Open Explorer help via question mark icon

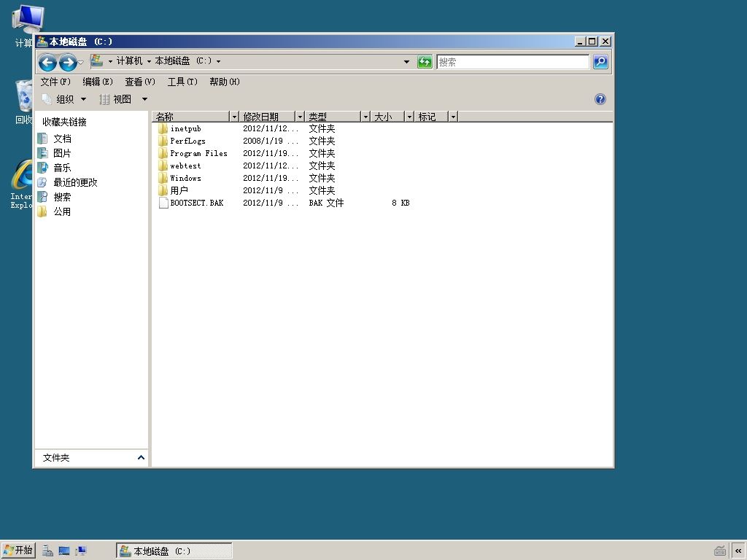[600, 99]
